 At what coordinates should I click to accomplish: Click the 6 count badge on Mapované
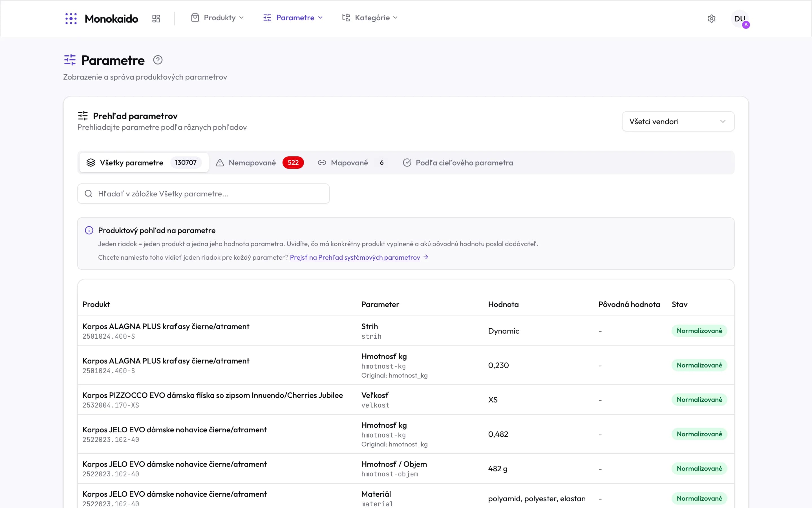tap(381, 163)
